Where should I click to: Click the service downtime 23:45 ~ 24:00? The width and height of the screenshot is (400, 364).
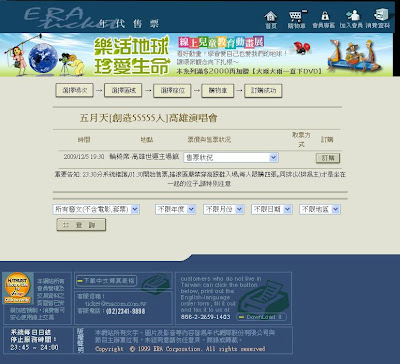[x=34, y=348]
